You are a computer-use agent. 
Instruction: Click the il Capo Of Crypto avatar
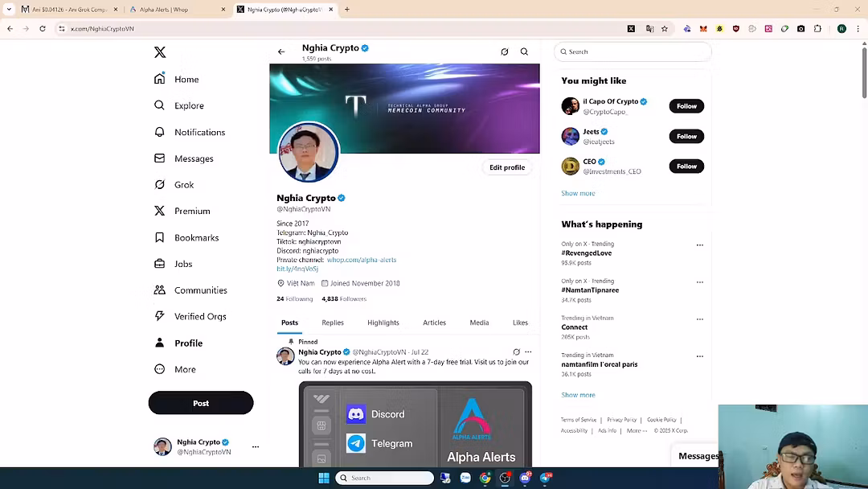point(570,106)
